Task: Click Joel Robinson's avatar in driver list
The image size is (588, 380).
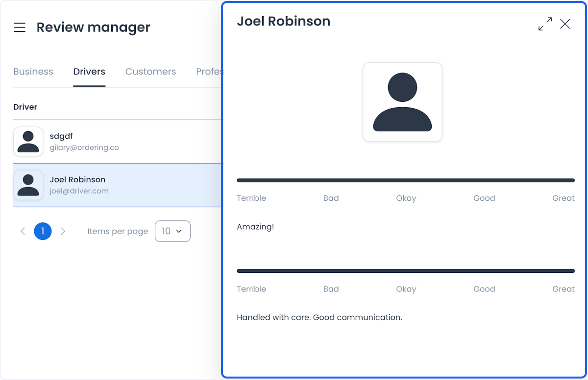Action: (x=28, y=185)
